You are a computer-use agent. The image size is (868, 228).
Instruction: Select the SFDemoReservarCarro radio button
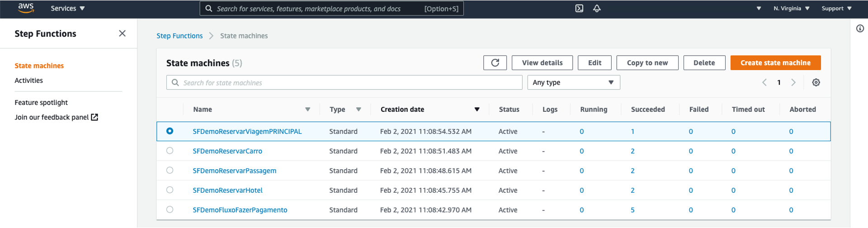tap(170, 151)
